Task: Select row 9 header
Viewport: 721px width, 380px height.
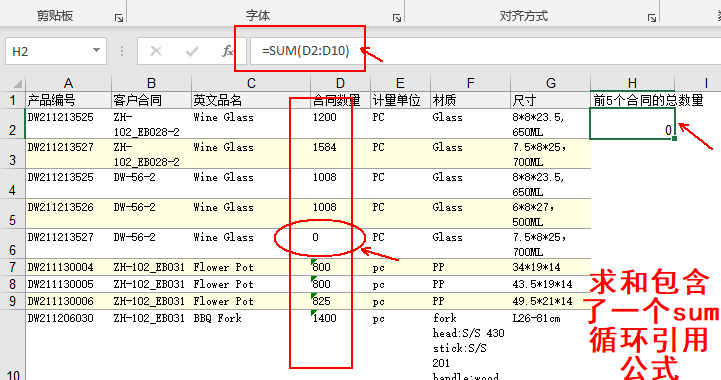Action: [12, 301]
